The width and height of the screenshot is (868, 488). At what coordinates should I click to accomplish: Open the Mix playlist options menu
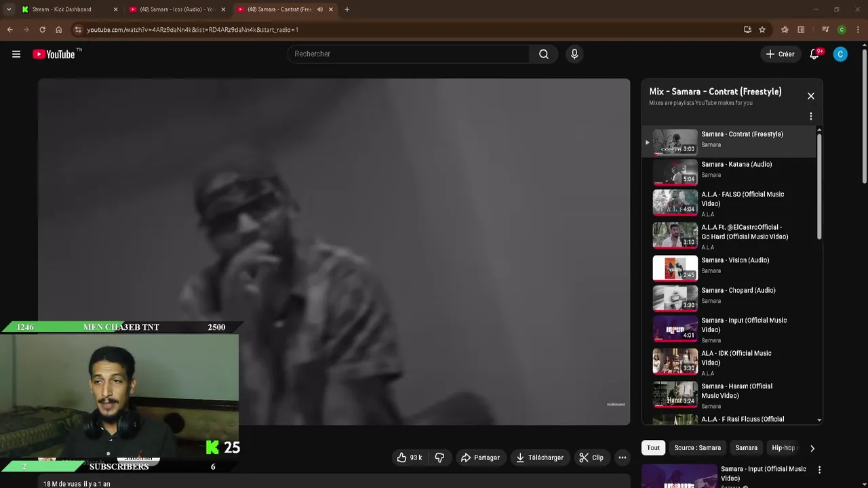coord(811,117)
